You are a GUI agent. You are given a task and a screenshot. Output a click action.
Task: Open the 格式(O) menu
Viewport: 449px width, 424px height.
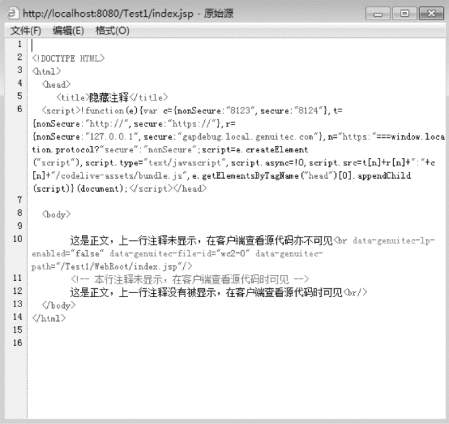[x=112, y=31]
